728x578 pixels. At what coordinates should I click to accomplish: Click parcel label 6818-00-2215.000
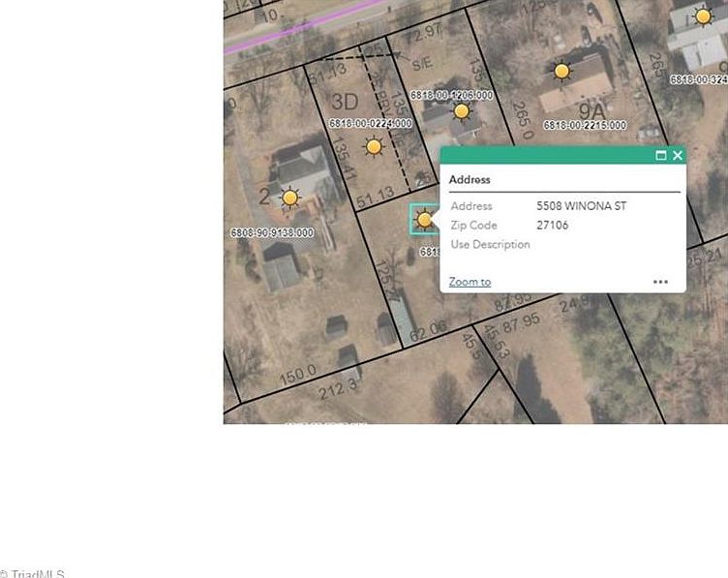tap(585, 126)
